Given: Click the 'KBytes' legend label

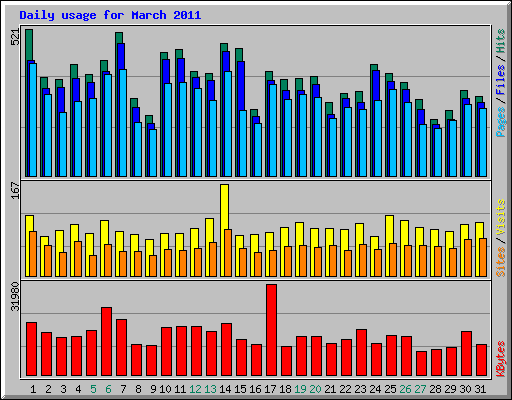Looking at the screenshot, I should [501, 359].
